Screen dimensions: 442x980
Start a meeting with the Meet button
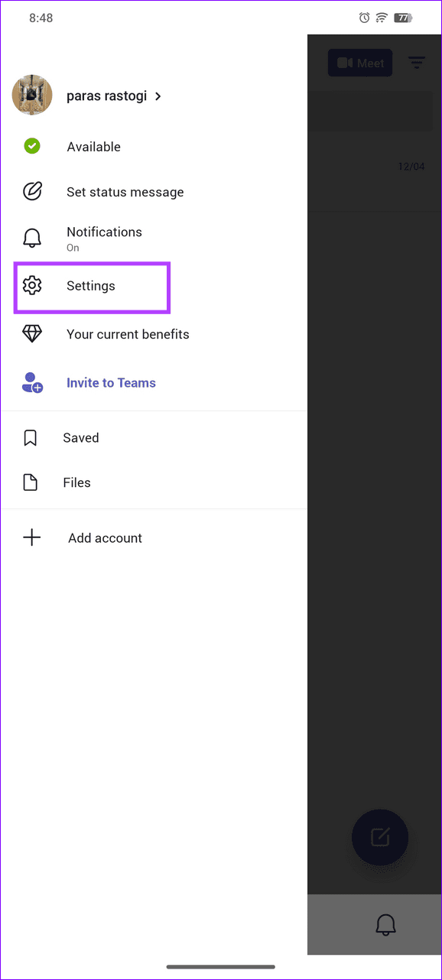pos(360,63)
